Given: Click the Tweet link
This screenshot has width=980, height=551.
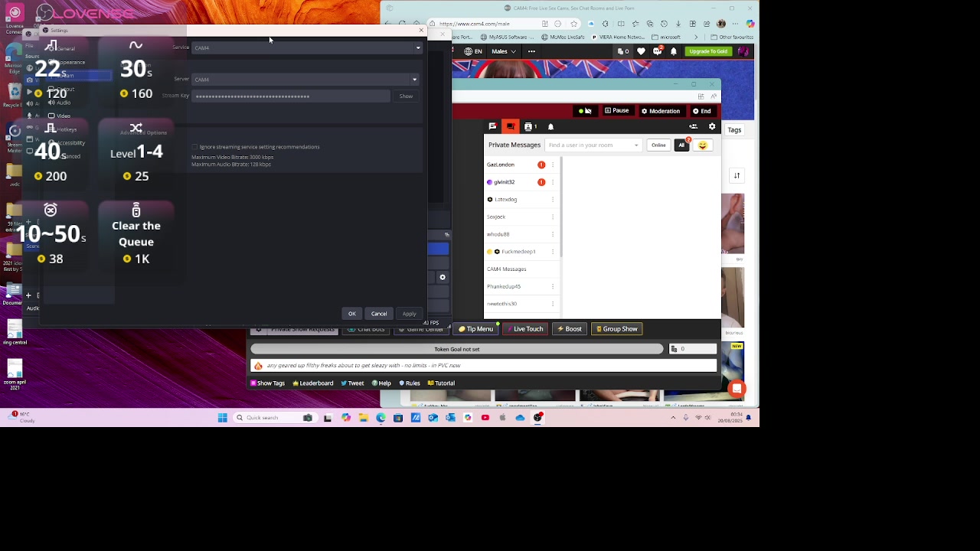Looking at the screenshot, I should pyautogui.click(x=352, y=383).
